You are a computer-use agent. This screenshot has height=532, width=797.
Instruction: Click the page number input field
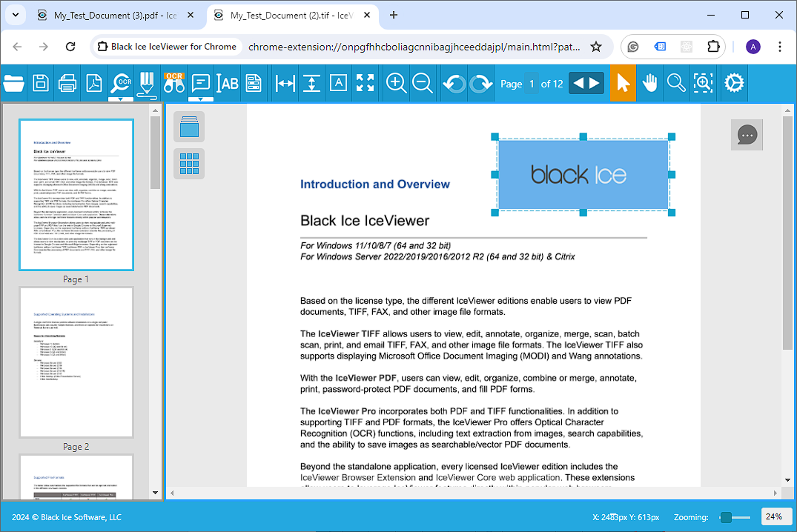(x=532, y=83)
